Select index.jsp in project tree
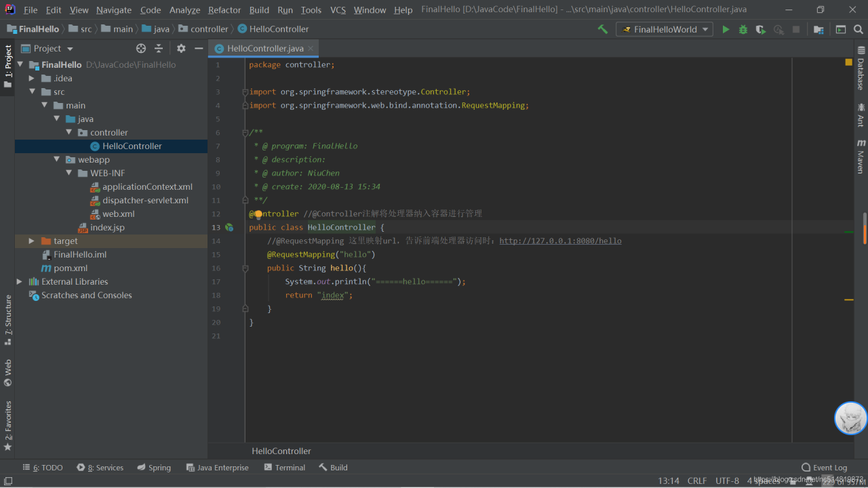This screenshot has width=868, height=488. click(101, 227)
